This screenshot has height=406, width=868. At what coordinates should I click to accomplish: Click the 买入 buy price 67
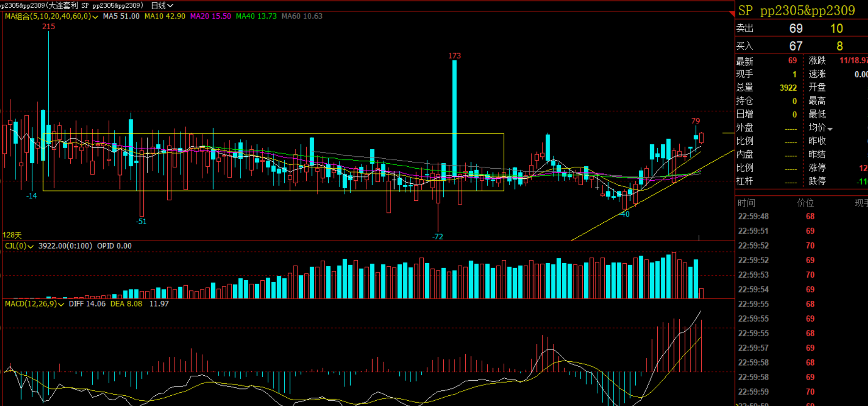click(x=796, y=46)
